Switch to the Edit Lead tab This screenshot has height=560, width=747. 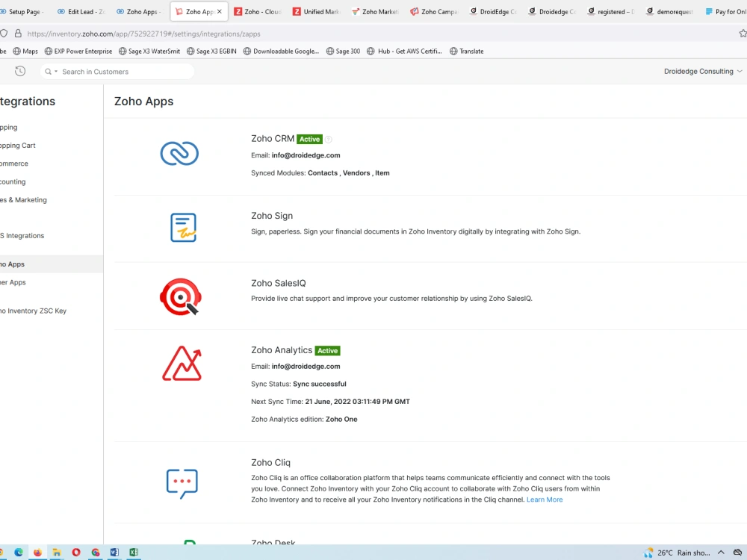tap(81, 11)
